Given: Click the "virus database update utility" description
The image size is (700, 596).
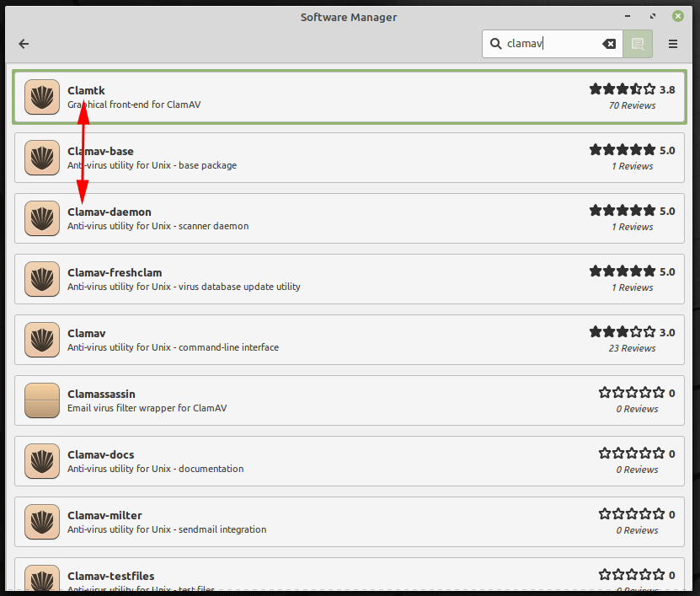Looking at the screenshot, I should click(239, 287).
